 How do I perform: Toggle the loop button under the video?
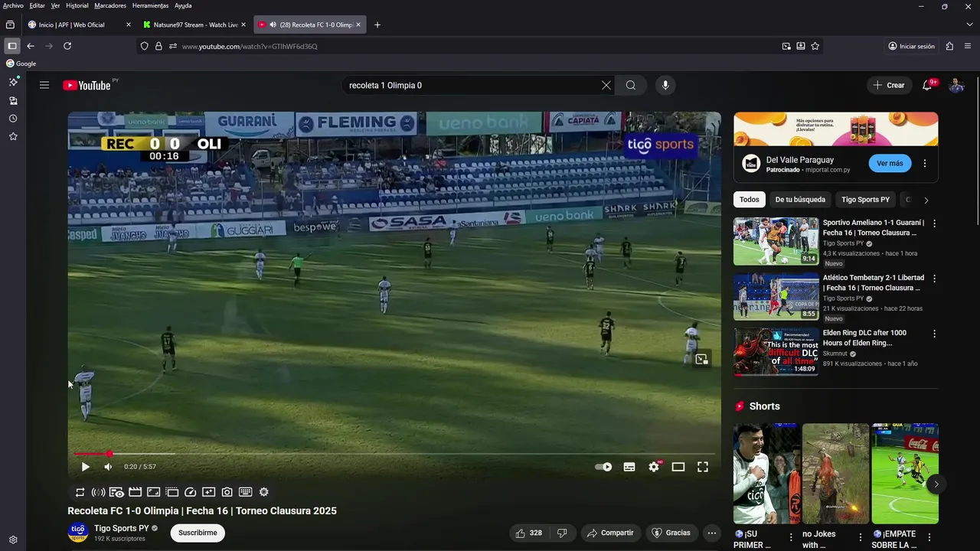tap(80, 492)
